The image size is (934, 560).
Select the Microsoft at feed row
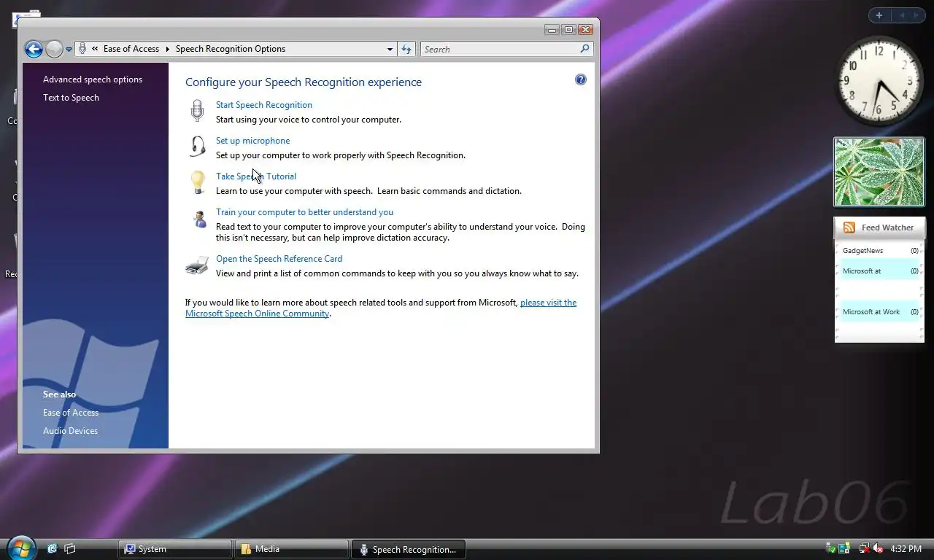(x=880, y=271)
